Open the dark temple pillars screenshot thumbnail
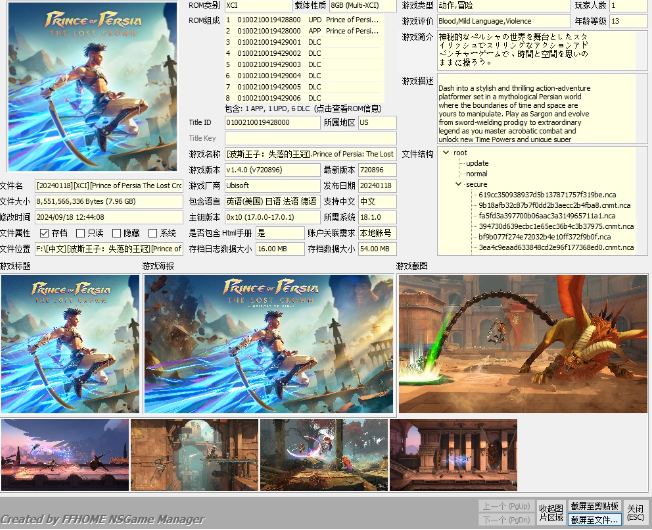This screenshot has width=652, height=530. click(x=454, y=455)
